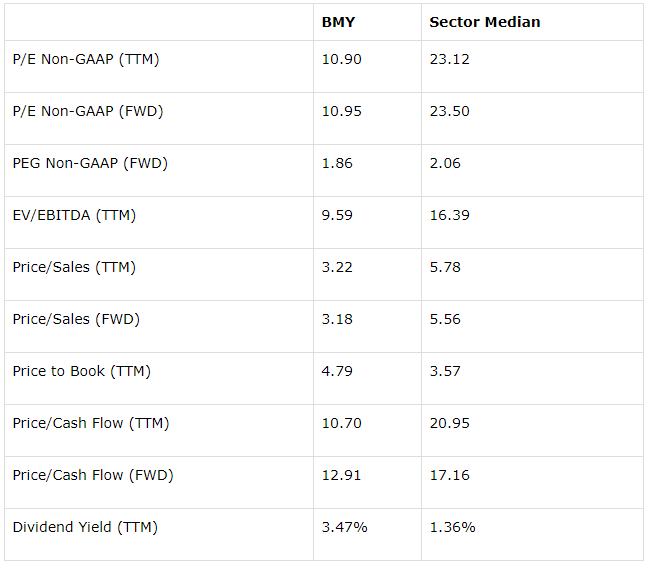This screenshot has width=646, height=563.
Task: Select the Price/Sales (TTM) label
Action: [x=74, y=268]
